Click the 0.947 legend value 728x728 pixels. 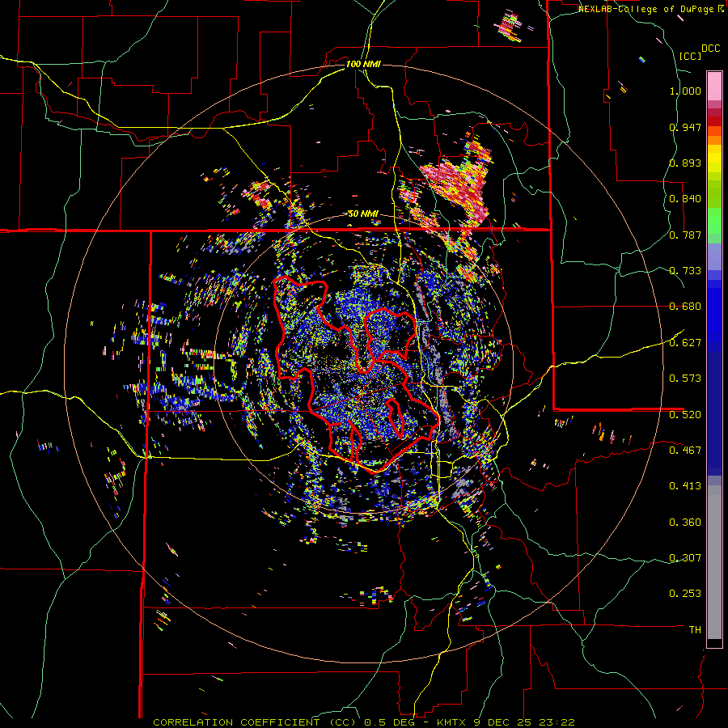pos(685,127)
